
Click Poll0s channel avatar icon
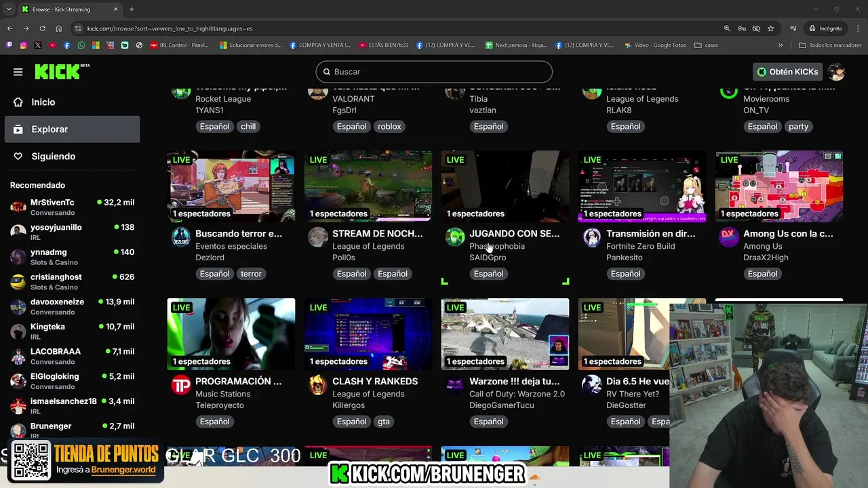(318, 237)
